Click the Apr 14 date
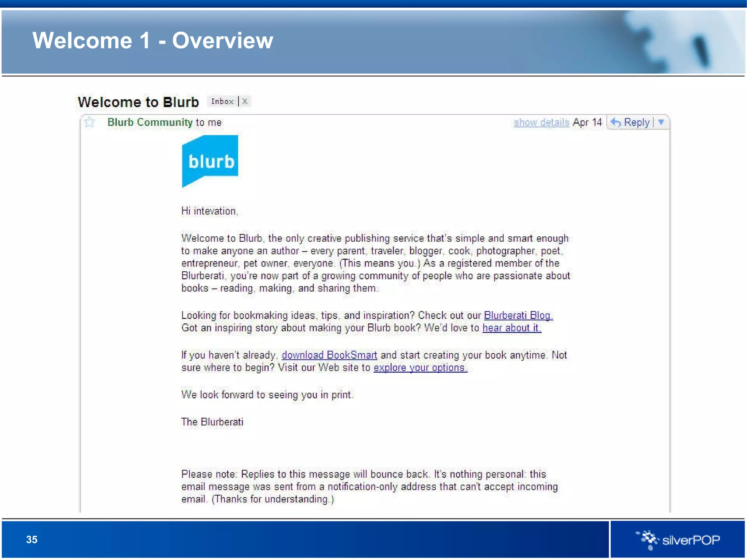The height and width of the screenshot is (560, 747). [x=587, y=122]
